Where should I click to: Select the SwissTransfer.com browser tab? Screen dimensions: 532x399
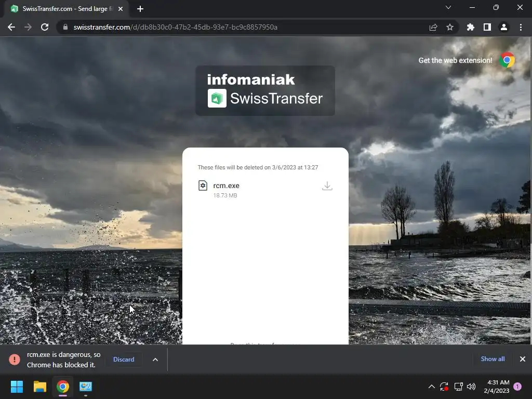click(66, 9)
